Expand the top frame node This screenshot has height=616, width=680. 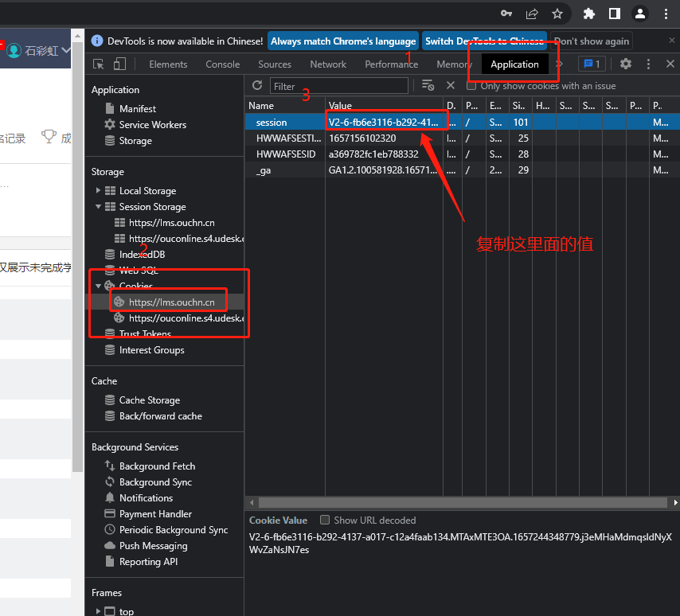coord(98,611)
